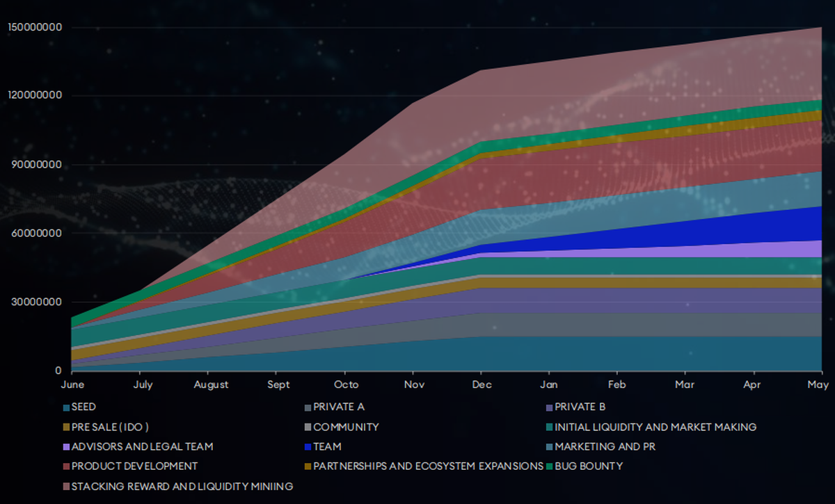835x504 pixels.
Task: Select the TEAM legend entry
Action: (x=327, y=447)
